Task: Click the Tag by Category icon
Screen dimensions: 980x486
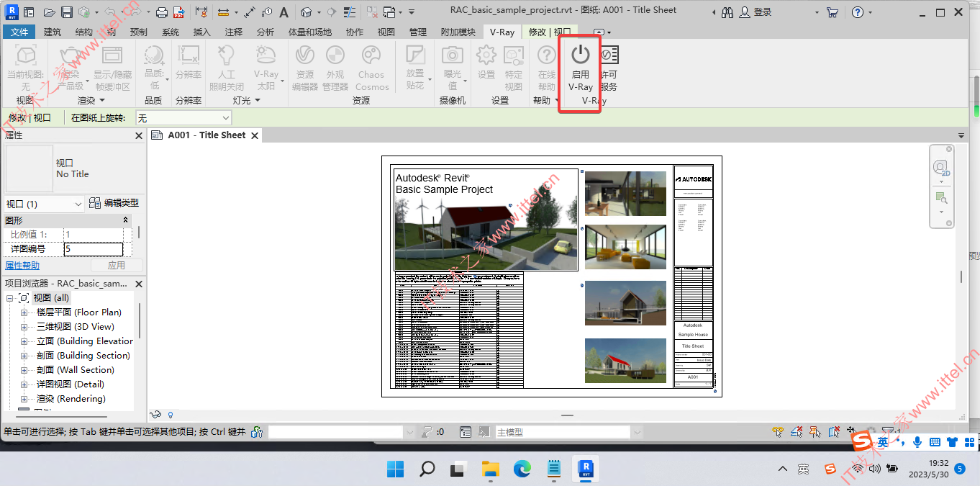Action: pos(267,12)
